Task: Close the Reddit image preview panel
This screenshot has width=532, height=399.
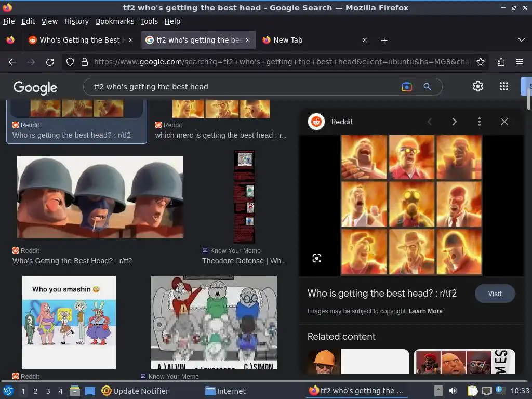Action: click(504, 122)
